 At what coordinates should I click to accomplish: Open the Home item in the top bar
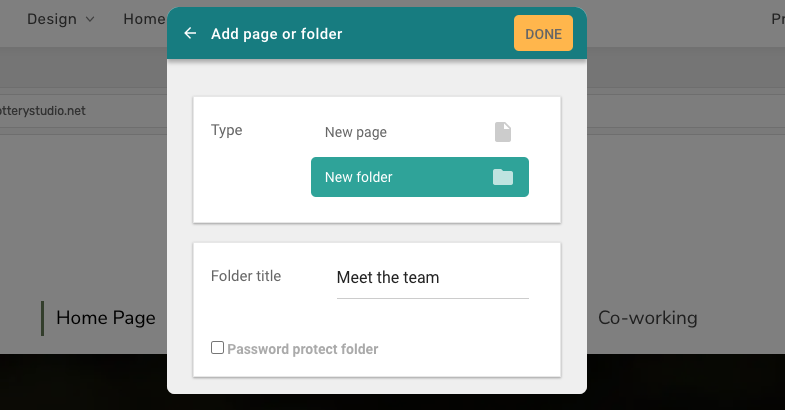pyautogui.click(x=144, y=20)
